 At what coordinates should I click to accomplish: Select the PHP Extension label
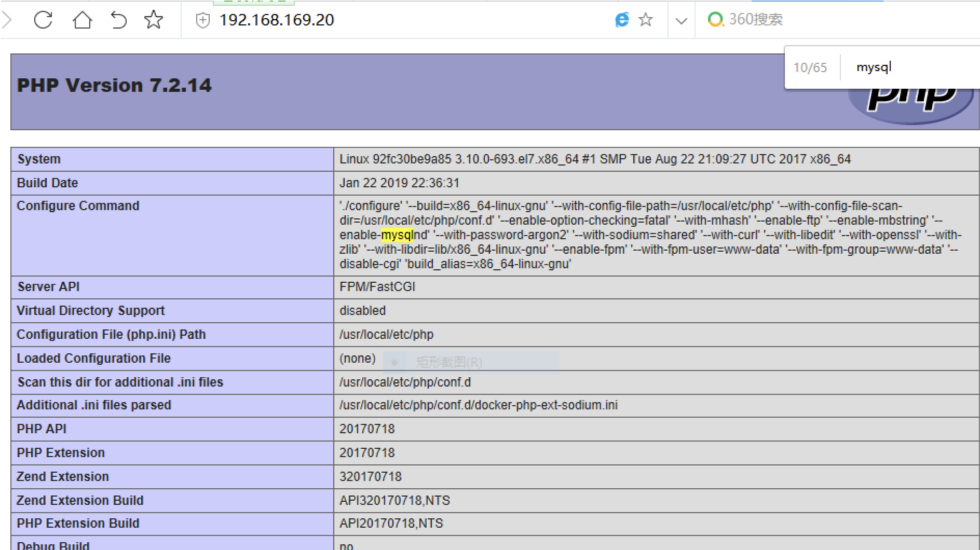point(61,453)
